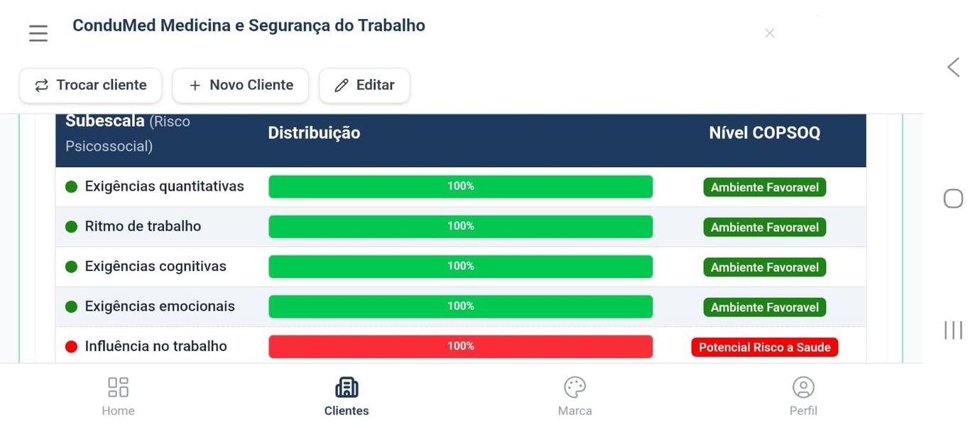Click the plus icon in Novo Cliente

[x=195, y=85]
